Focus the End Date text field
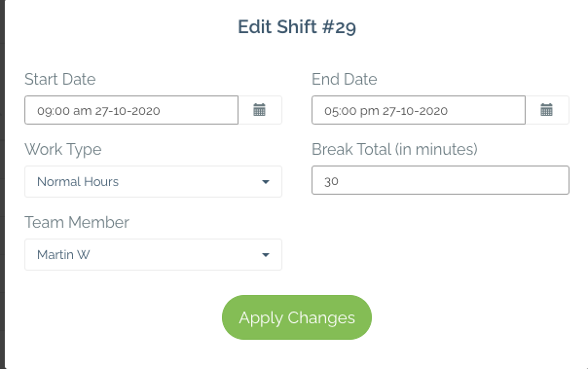Image resolution: width=588 pixels, height=369 pixels. pyautogui.click(x=419, y=110)
